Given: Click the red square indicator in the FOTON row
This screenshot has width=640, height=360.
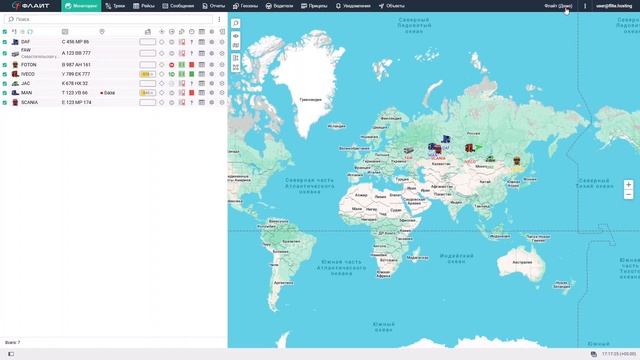Looking at the screenshot, I should click(191, 64).
